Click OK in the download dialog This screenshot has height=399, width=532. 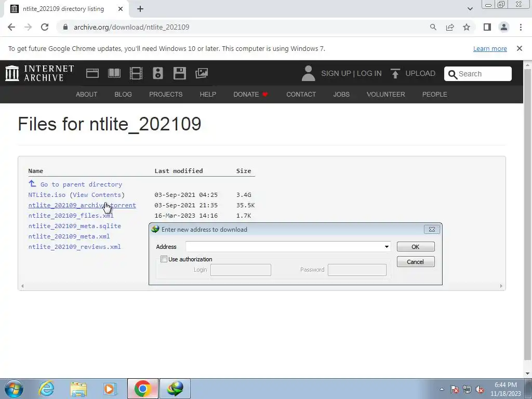pyautogui.click(x=416, y=247)
